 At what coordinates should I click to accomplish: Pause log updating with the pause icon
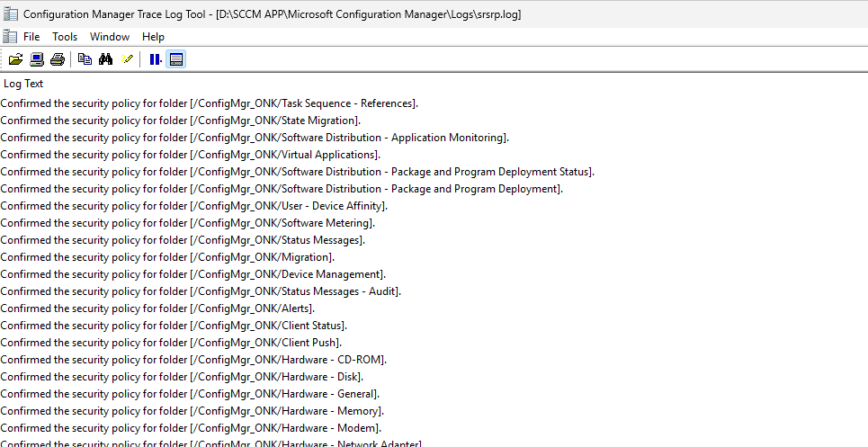(156, 59)
